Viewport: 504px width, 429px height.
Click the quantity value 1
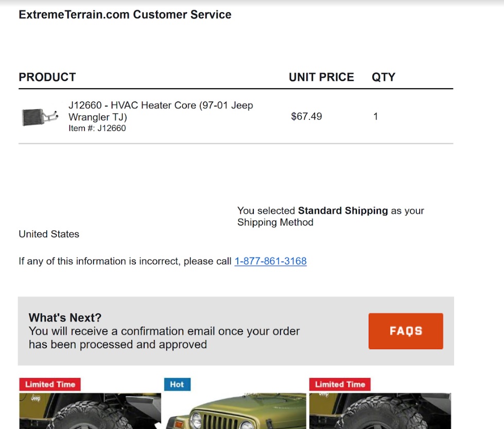[375, 116]
